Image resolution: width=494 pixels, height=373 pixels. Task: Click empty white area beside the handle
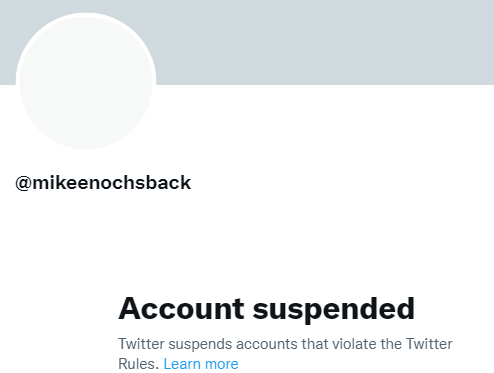[333, 183]
